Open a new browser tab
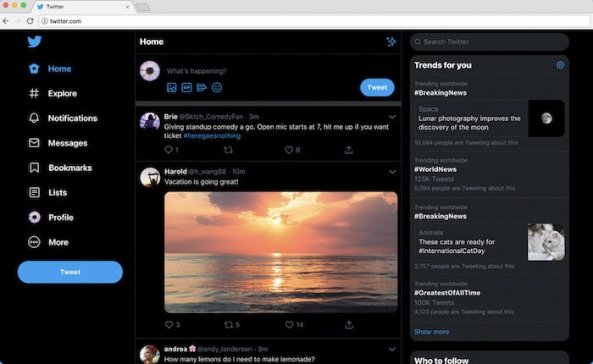Viewport: 593px width, 364px height. (142, 7)
